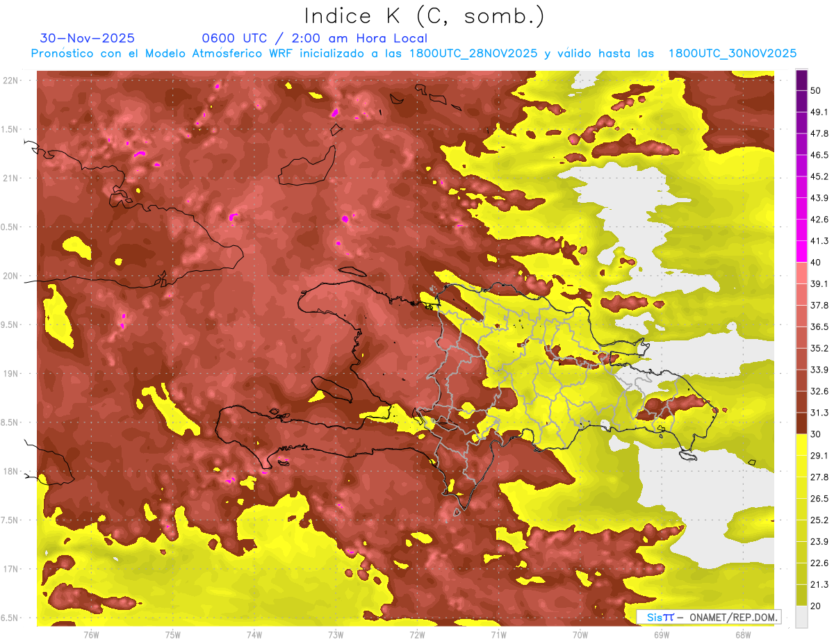The height and width of the screenshot is (644, 834).
Task: Click the 69W longitude axis label
Action: [661, 635]
